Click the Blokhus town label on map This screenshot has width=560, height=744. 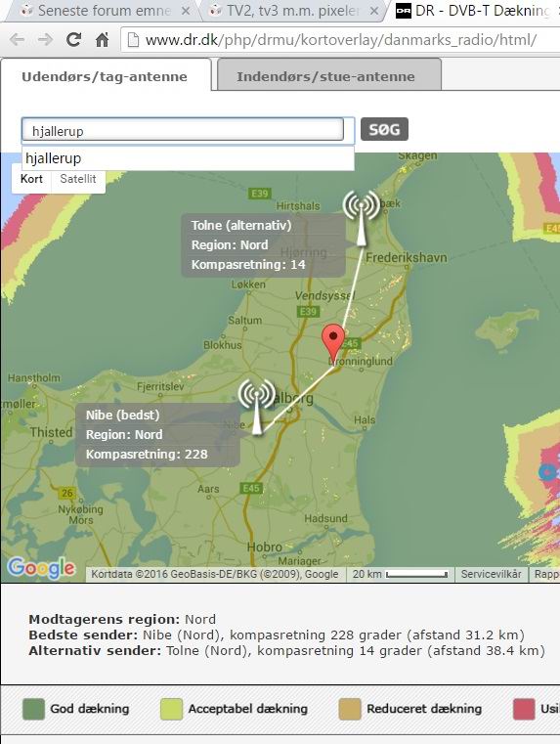[x=223, y=345]
